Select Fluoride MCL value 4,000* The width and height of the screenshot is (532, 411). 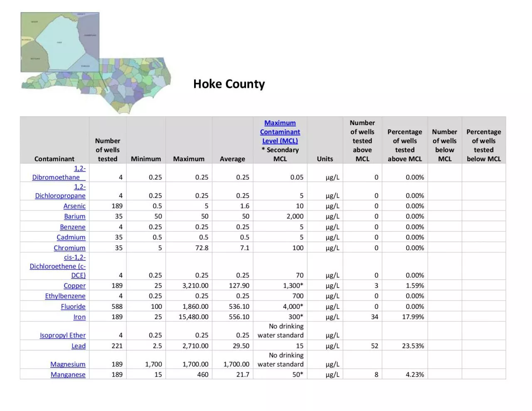point(293,306)
